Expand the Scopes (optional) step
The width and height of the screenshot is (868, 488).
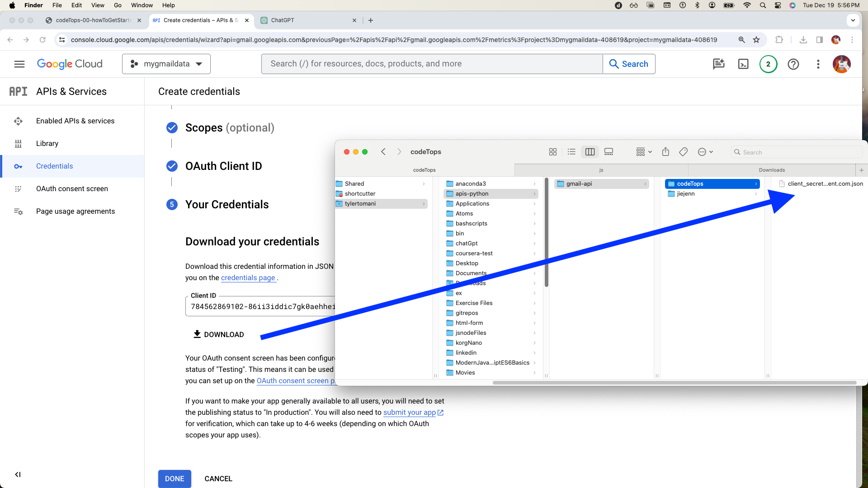230,128
